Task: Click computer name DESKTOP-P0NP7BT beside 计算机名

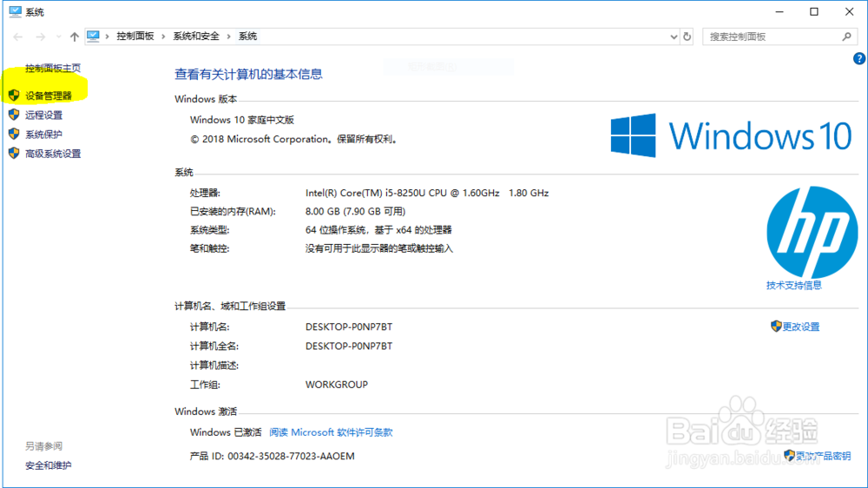Action: (x=349, y=326)
